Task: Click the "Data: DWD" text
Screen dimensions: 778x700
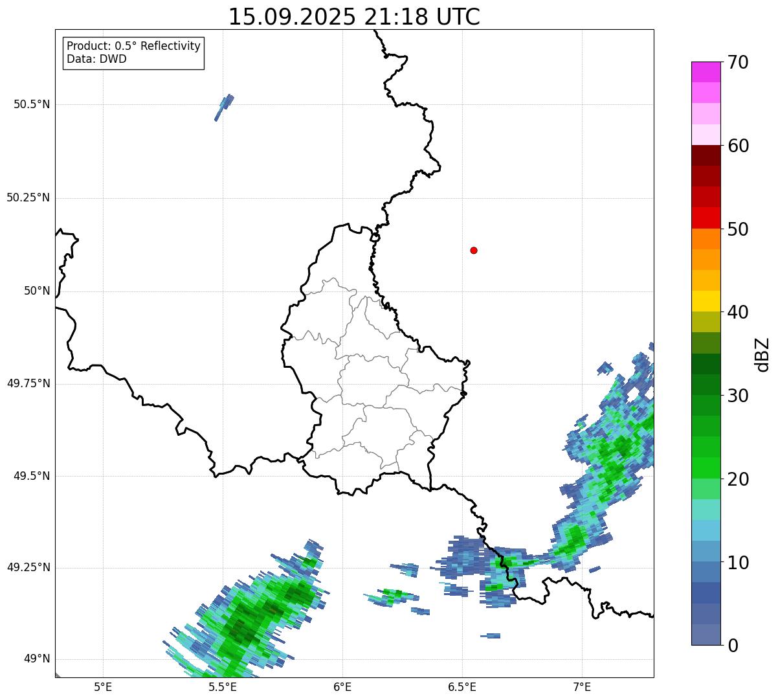Action: [x=96, y=59]
